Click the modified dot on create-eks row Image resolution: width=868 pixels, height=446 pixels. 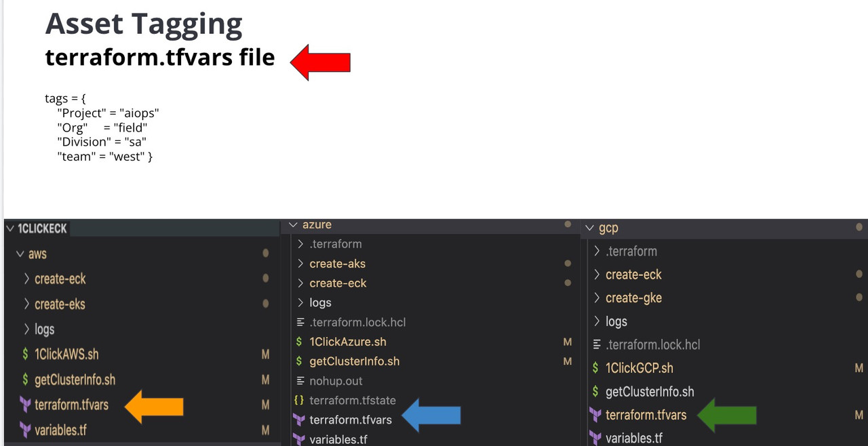[266, 304]
